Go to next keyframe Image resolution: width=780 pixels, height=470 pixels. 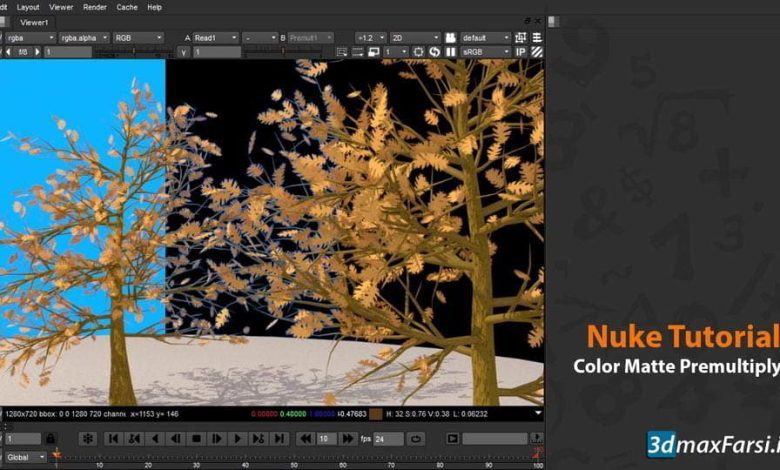259,439
